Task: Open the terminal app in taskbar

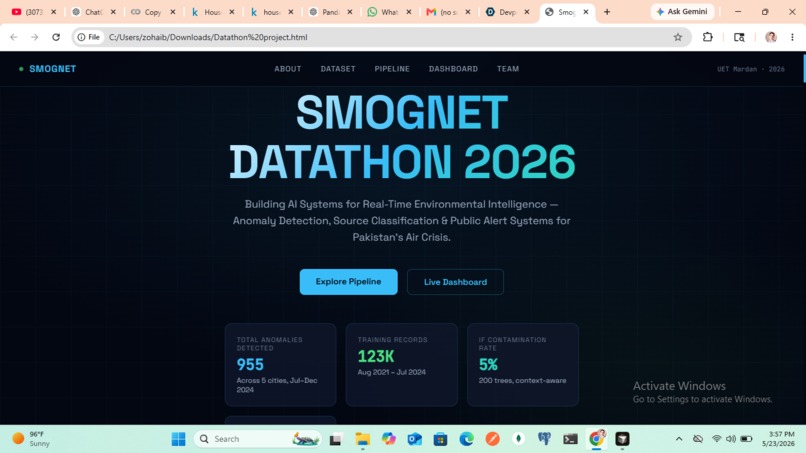Action: tap(570, 439)
